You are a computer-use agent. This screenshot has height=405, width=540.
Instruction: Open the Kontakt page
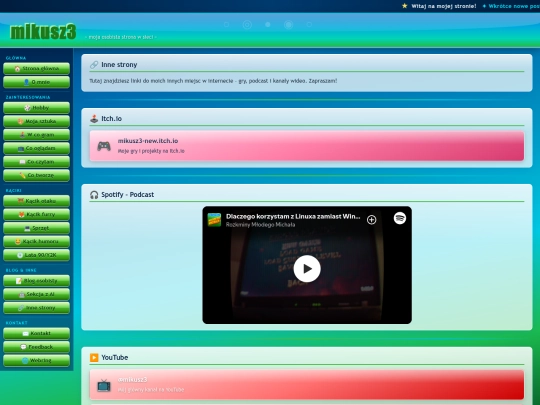pos(36,333)
